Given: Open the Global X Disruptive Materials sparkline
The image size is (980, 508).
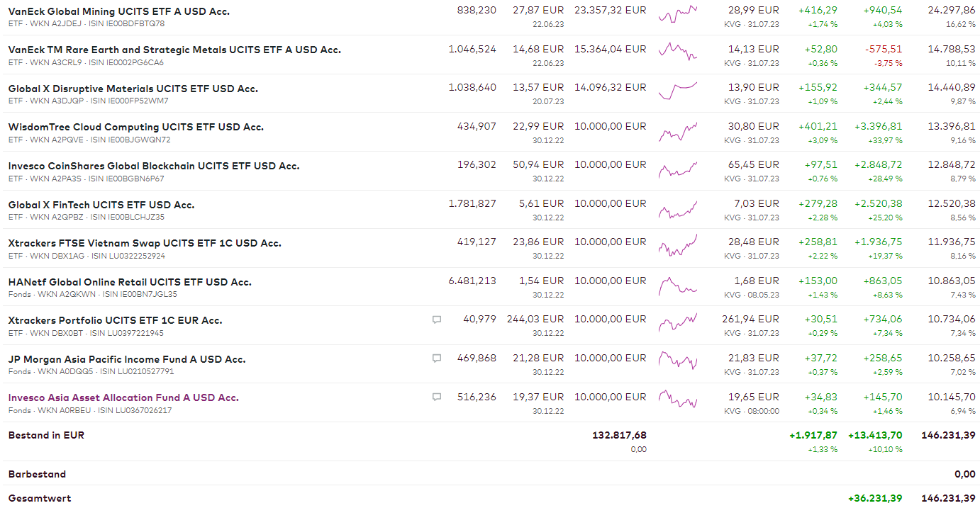Looking at the screenshot, I should coord(678,91).
